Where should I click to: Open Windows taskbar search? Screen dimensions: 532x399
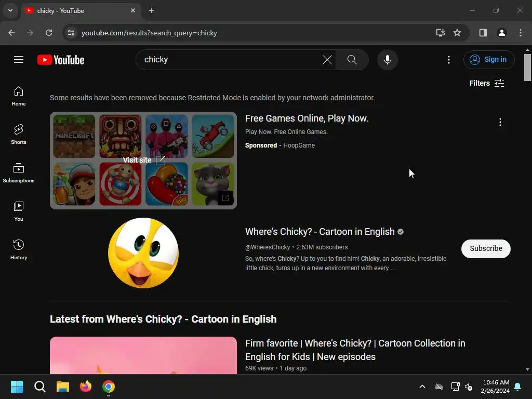39,387
